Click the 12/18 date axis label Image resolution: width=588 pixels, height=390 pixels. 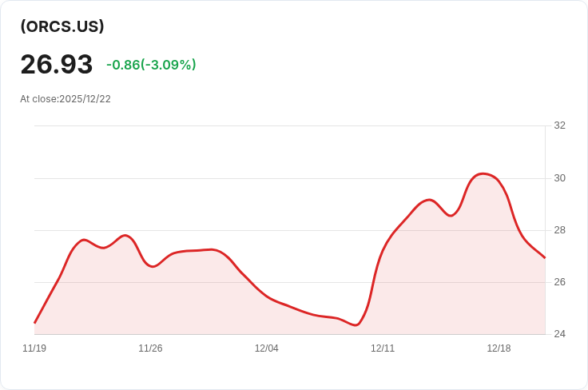499,348
